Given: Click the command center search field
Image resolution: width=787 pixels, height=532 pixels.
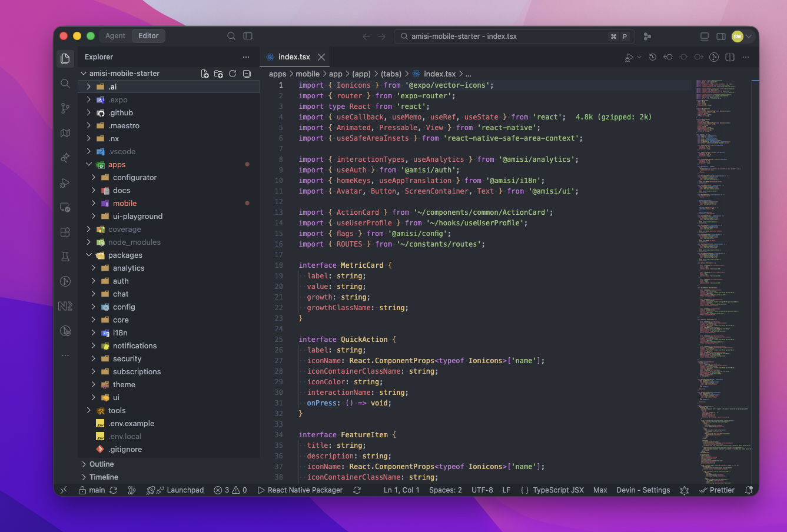Looking at the screenshot, I should coord(514,36).
